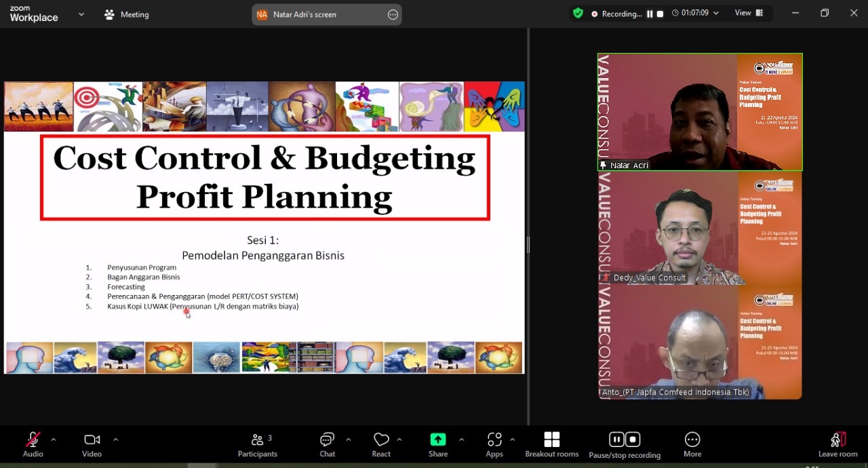Open the Apps panel

click(x=494, y=444)
